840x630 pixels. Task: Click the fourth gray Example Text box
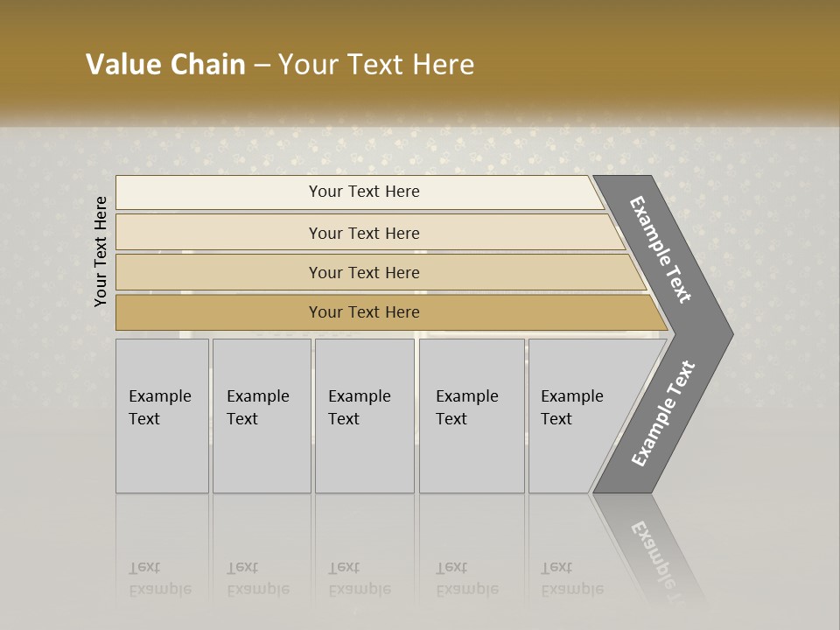tap(472, 416)
